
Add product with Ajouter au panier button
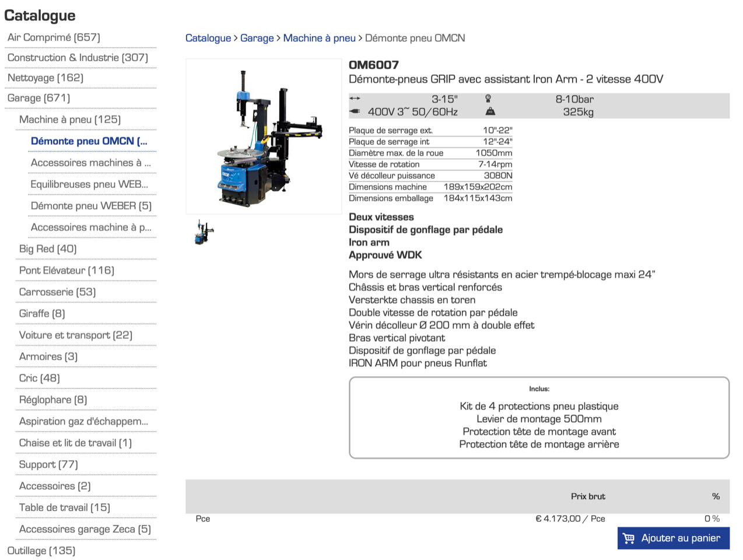(x=674, y=538)
